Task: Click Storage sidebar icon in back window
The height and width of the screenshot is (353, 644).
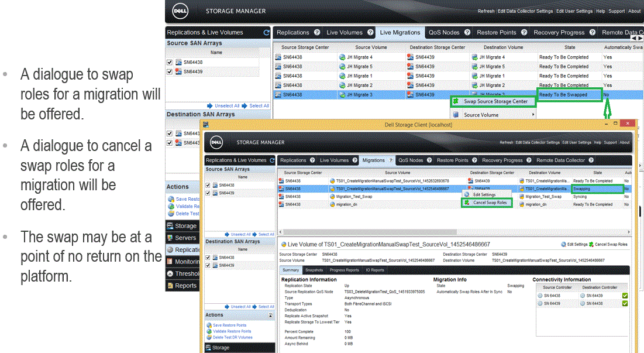Action: pyautogui.click(x=170, y=225)
